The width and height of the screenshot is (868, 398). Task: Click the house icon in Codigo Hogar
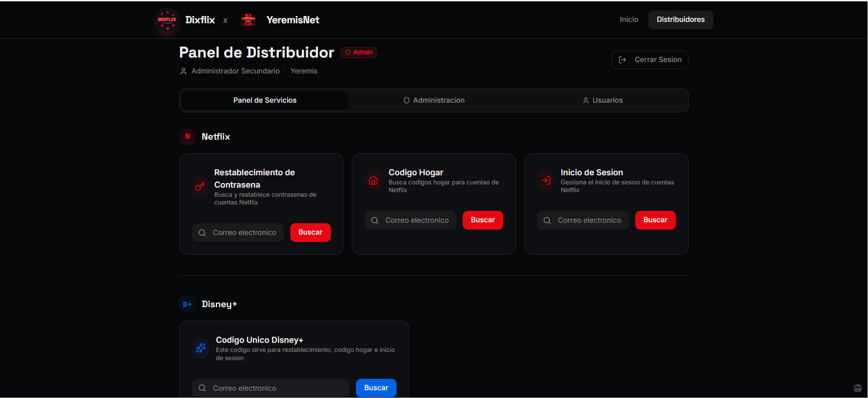[x=373, y=181]
